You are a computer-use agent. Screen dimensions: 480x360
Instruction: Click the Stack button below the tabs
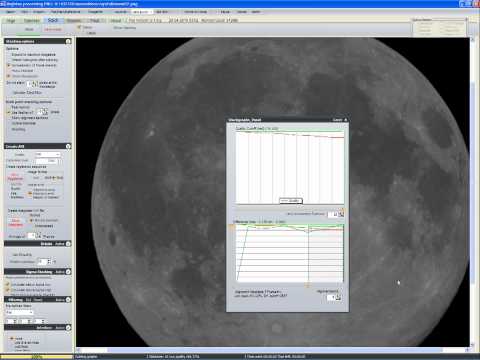(29, 29)
